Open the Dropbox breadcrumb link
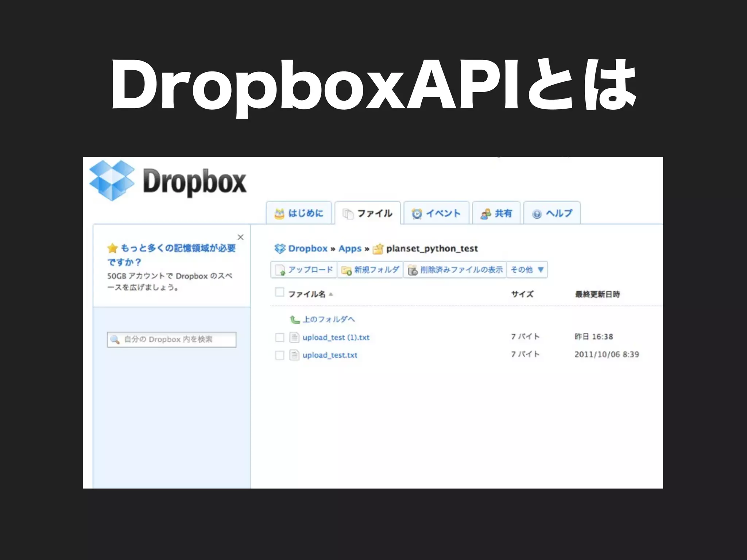 308,249
